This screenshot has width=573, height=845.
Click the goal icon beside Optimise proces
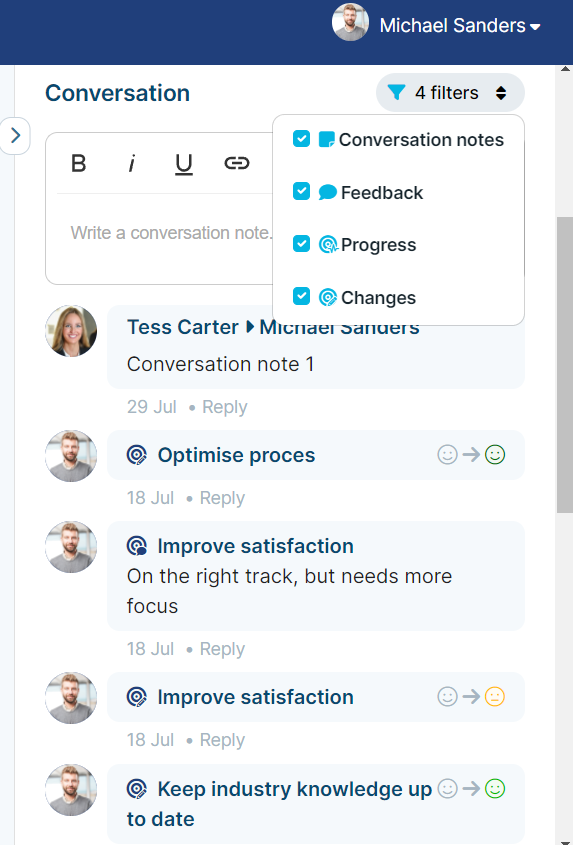click(137, 455)
